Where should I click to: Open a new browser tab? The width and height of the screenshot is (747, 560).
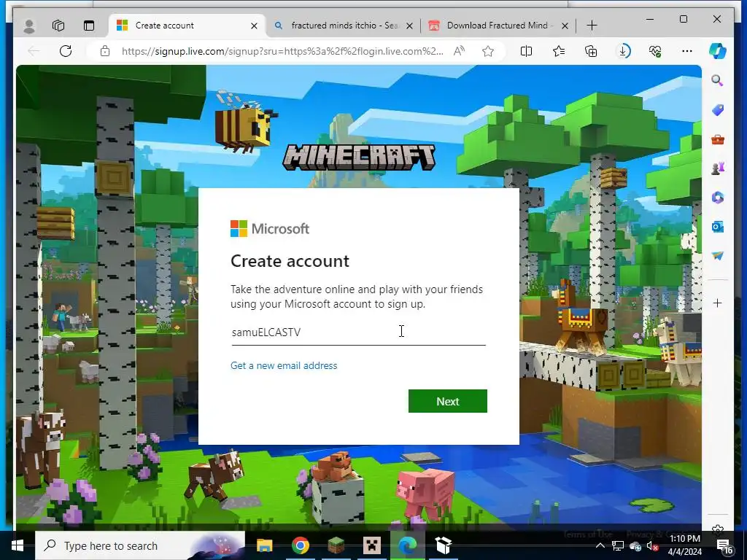coord(592,26)
